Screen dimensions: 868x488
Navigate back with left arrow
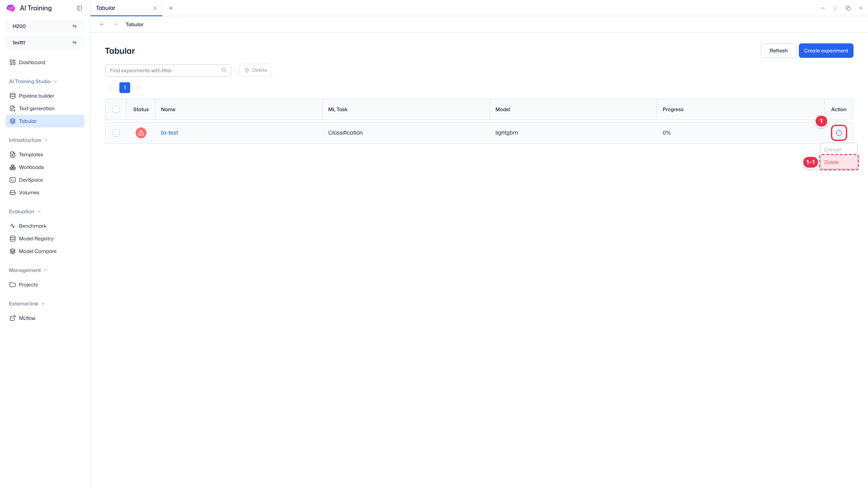[x=102, y=24]
